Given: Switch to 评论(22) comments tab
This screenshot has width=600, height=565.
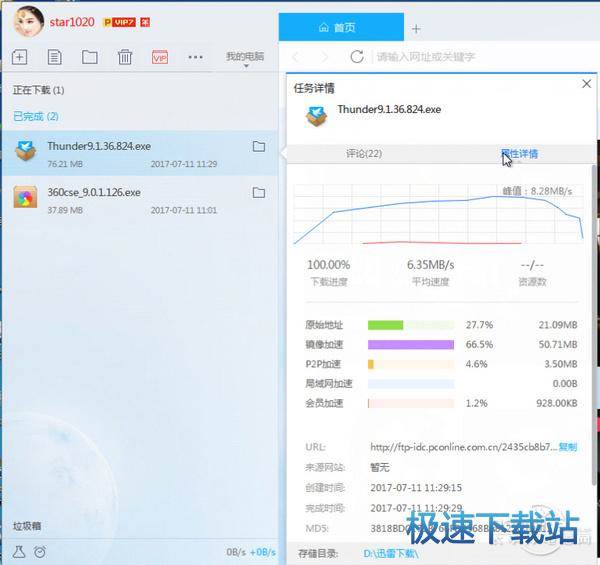Looking at the screenshot, I should [x=364, y=154].
